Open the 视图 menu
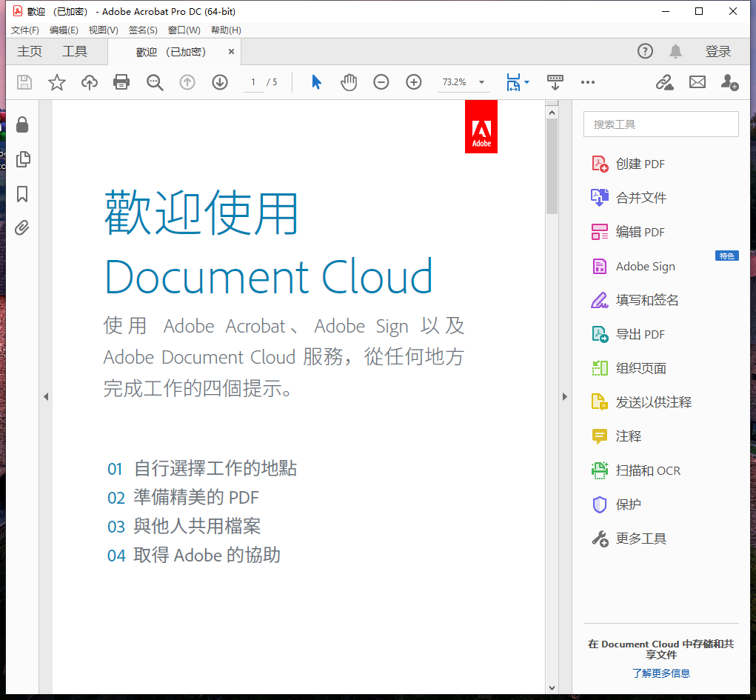 [103, 30]
